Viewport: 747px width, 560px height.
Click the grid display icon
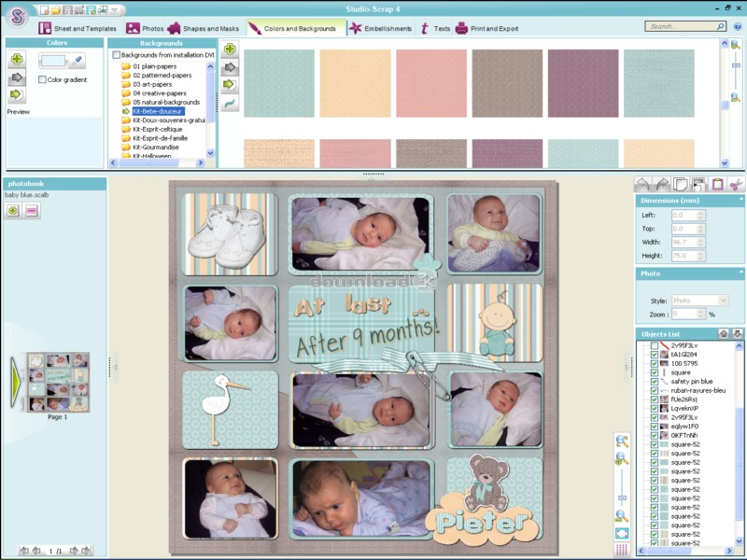[622, 550]
